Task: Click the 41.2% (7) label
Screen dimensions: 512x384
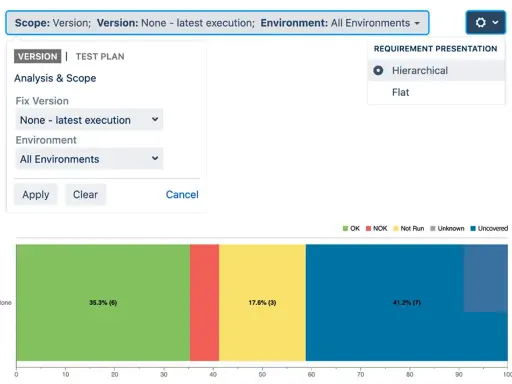Action: [407, 303]
